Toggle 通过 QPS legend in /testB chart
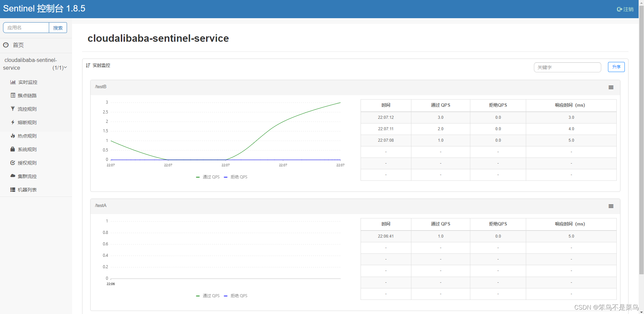 [x=208, y=177]
